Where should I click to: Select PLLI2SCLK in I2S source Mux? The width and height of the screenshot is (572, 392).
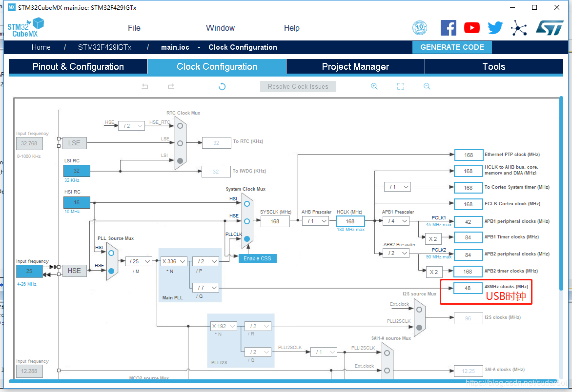click(x=419, y=328)
